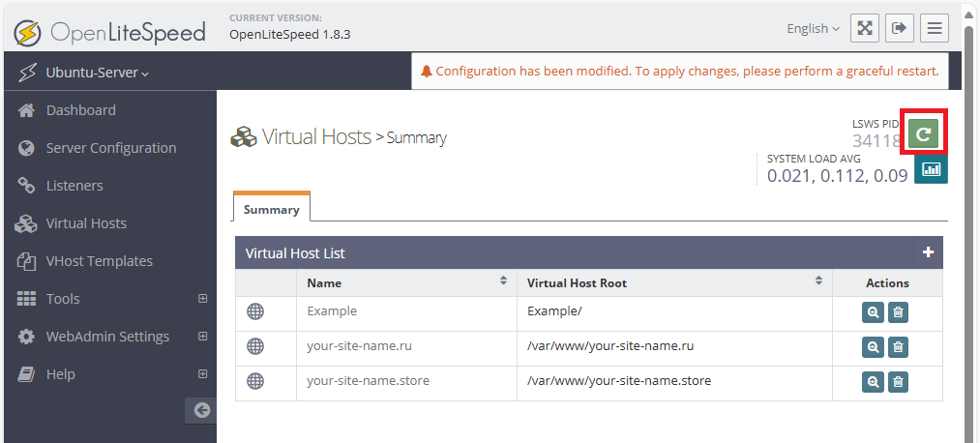Click the system load average values
Viewport: 980px width, 443px height.
pyautogui.click(x=837, y=176)
